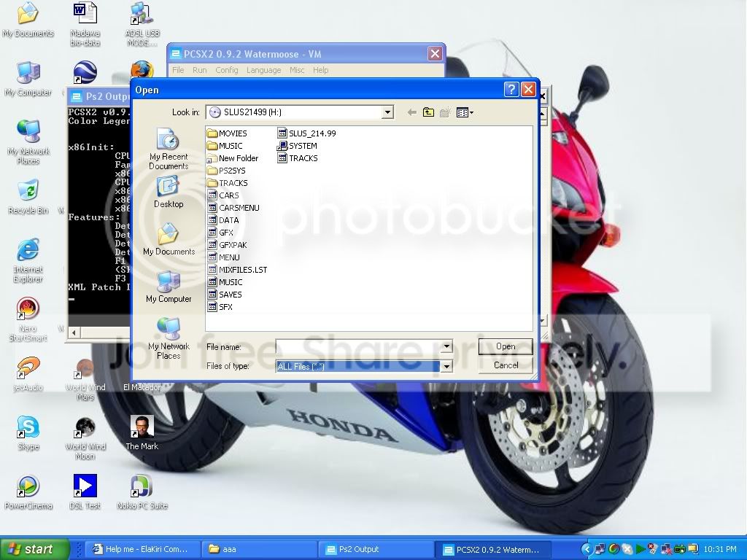Viewport: 747px width, 560px height.
Task: Select the SYSTEM file icon
Action: tap(282, 146)
